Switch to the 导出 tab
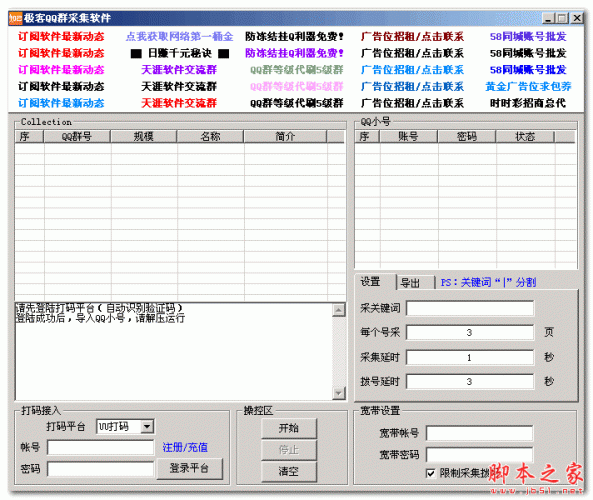The image size is (593, 500). click(x=415, y=283)
